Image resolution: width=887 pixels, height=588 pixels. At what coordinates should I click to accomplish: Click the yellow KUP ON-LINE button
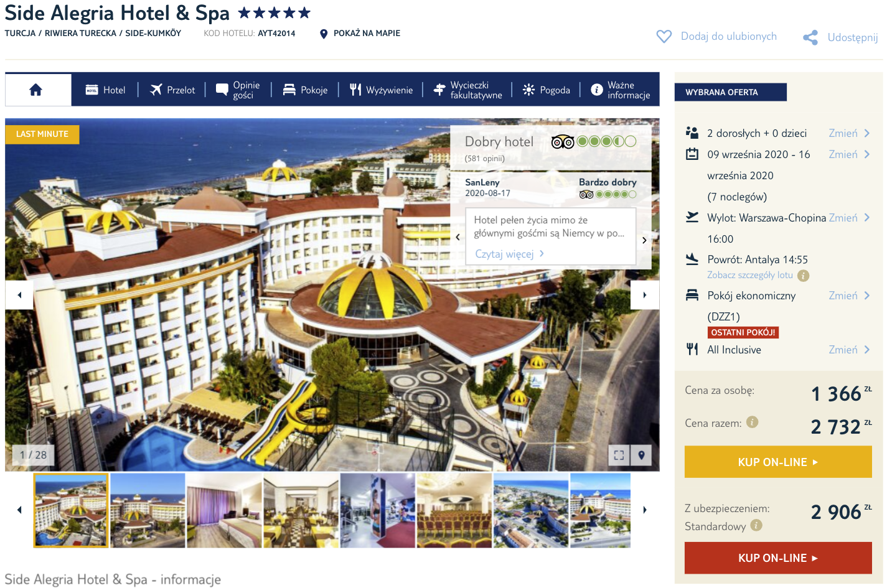tap(778, 462)
